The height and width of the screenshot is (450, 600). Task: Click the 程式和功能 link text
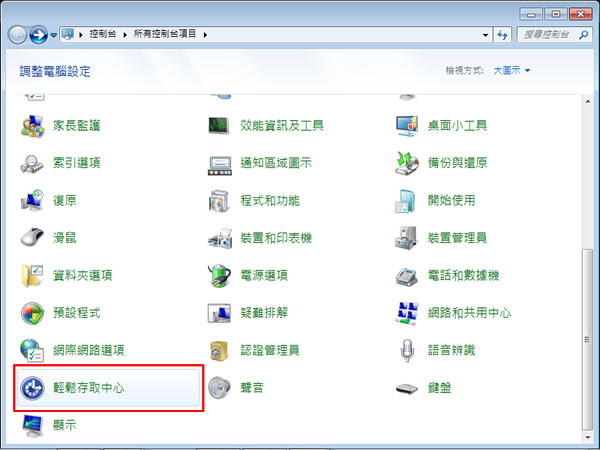click(x=270, y=201)
